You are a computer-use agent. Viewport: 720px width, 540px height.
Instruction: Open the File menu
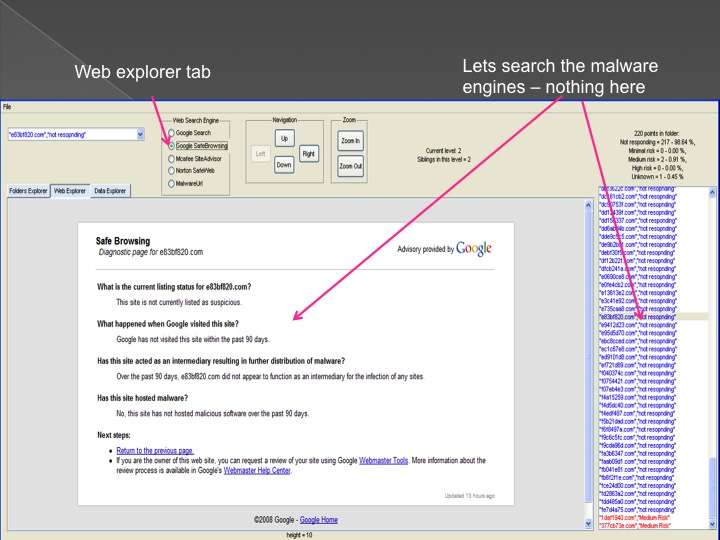click(x=7, y=106)
